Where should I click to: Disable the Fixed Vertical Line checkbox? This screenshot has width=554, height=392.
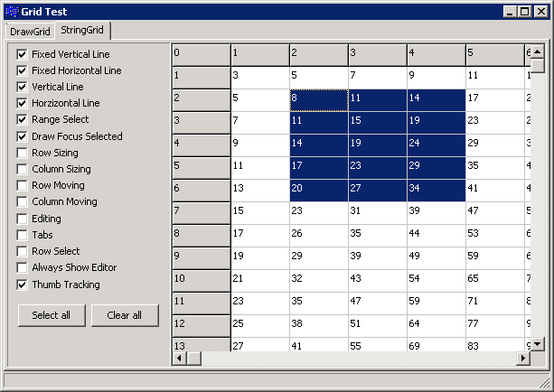(x=22, y=54)
